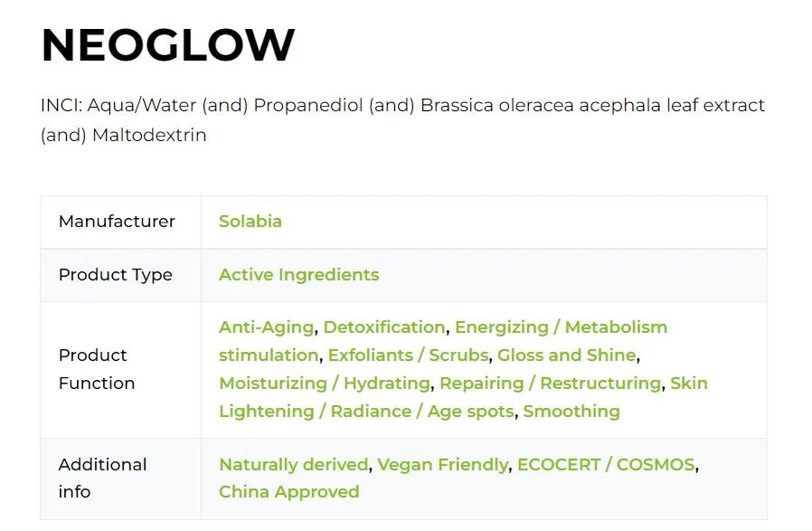
Task: Open the Solabia manufacturer link
Action: 250,222
